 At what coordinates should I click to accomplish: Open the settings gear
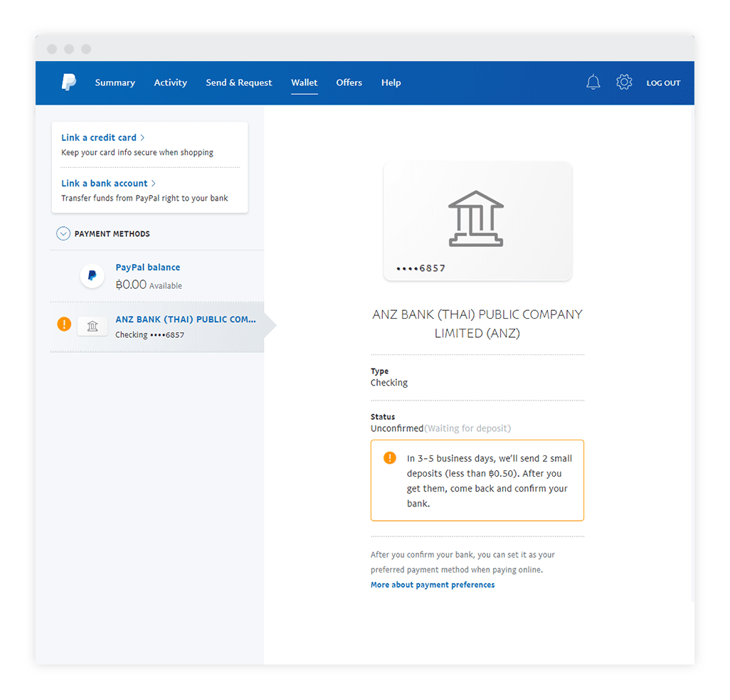coord(624,82)
